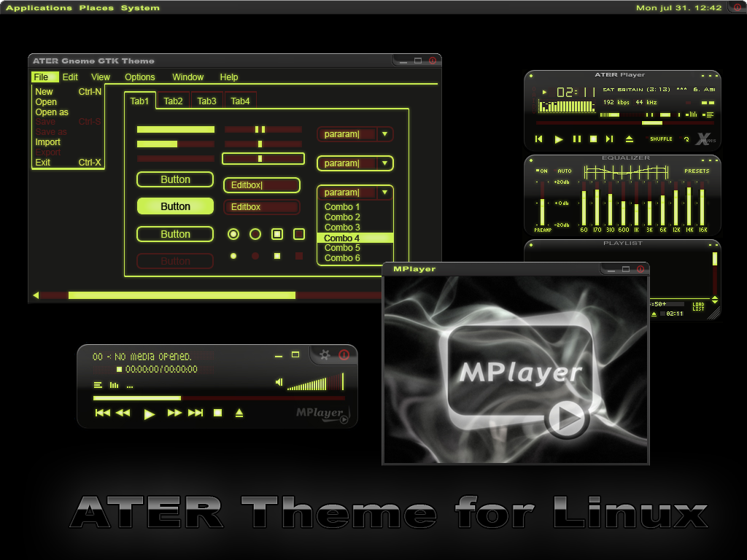Click the eject icon in ATER Player
This screenshot has height=560, width=747.
coord(630,139)
